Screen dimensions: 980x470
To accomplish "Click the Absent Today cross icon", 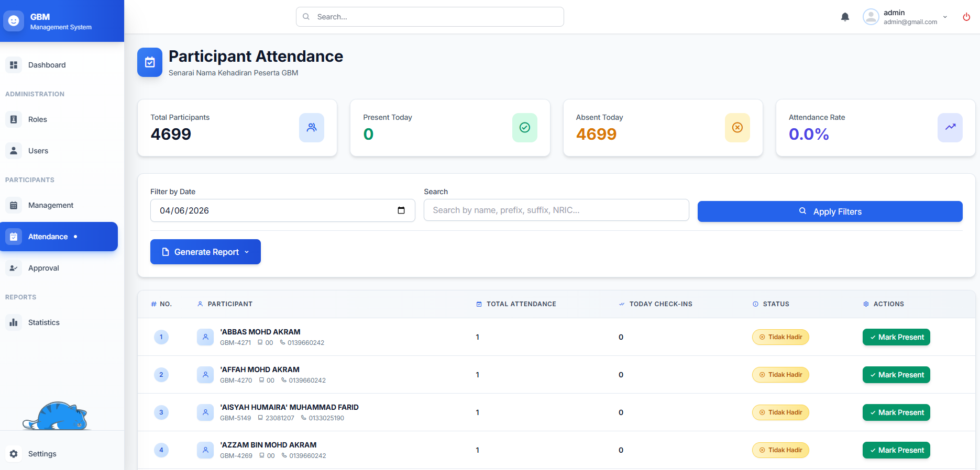I will pos(737,128).
